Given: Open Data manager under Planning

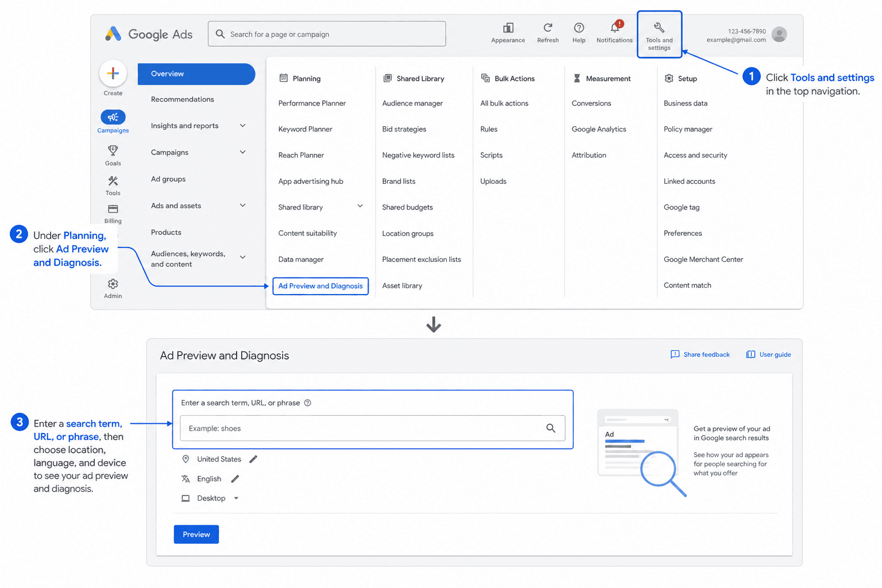Looking at the screenshot, I should [301, 260].
